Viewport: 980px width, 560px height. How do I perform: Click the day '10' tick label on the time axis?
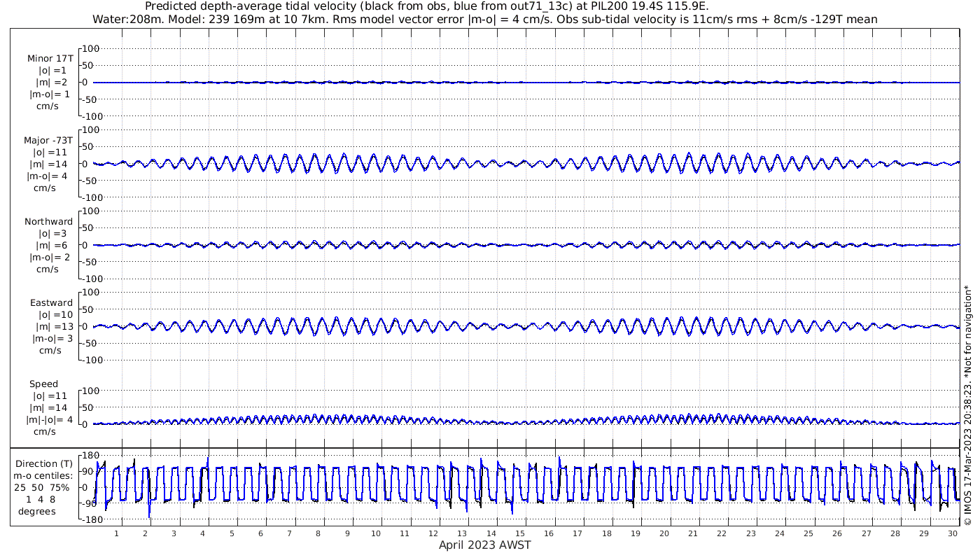pos(376,533)
